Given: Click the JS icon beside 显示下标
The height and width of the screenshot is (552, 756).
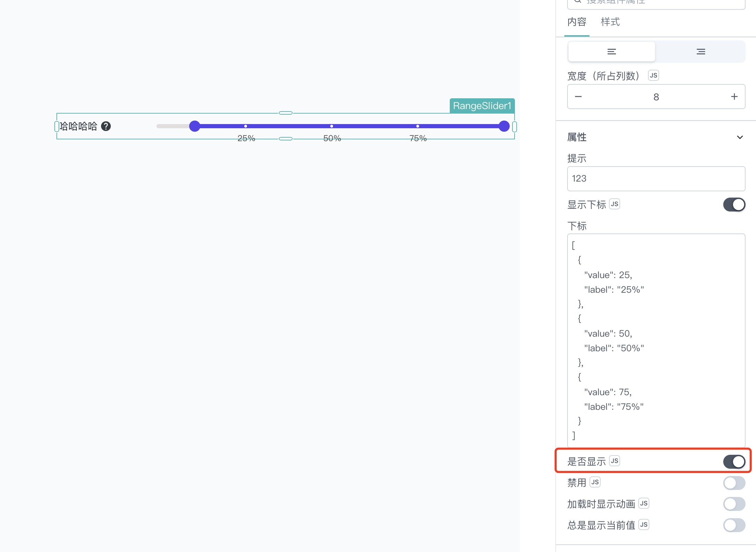Looking at the screenshot, I should [x=615, y=204].
